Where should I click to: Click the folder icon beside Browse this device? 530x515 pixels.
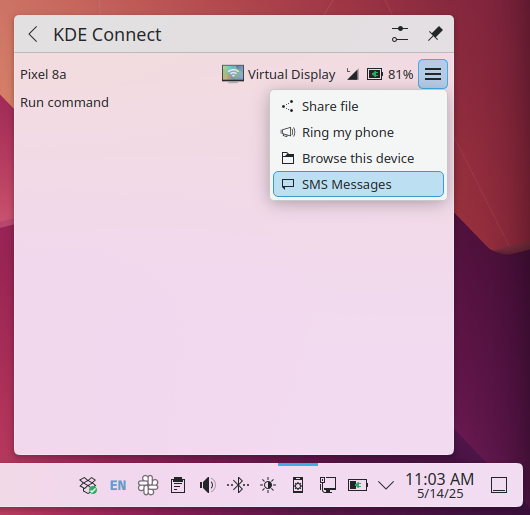[288, 158]
